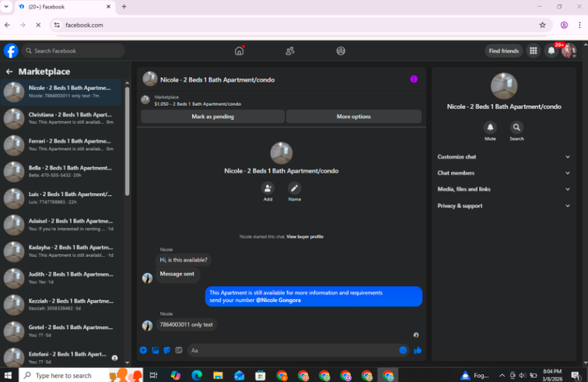
Task: Click Find friends button
Action: [x=504, y=51]
